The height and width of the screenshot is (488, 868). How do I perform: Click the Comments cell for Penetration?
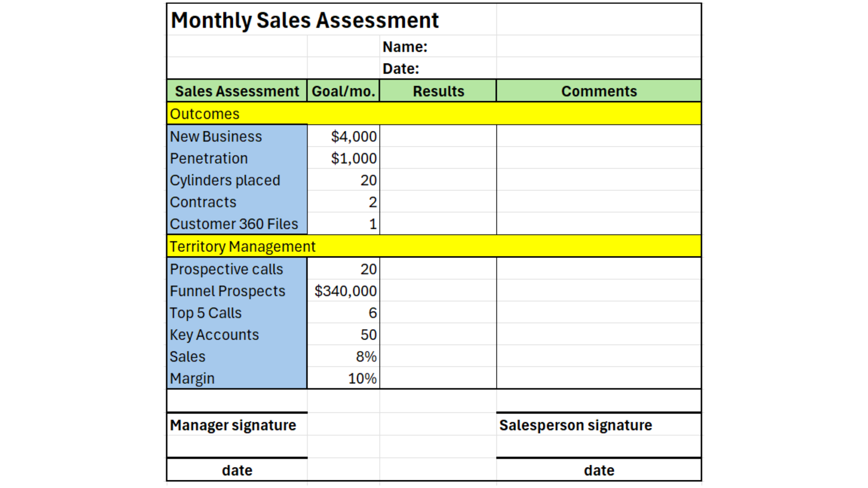click(599, 158)
